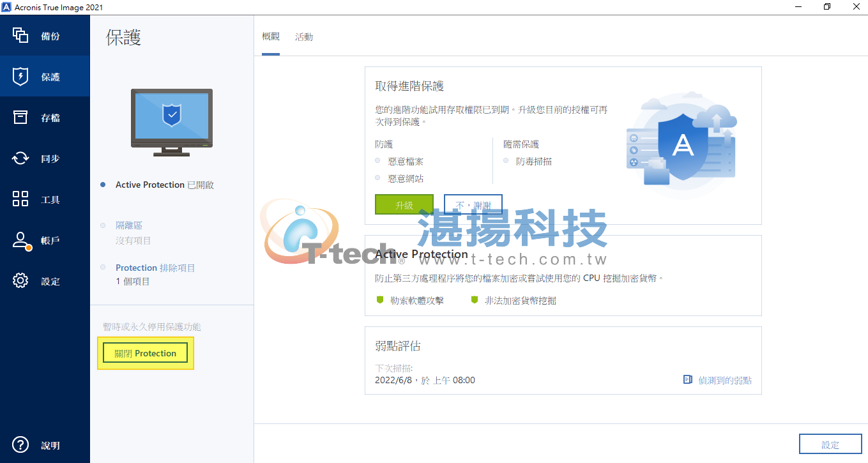Viewport: 868px width, 463px height.
Task: Click the 設定 button at bottom right
Action: tap(830, 444)
